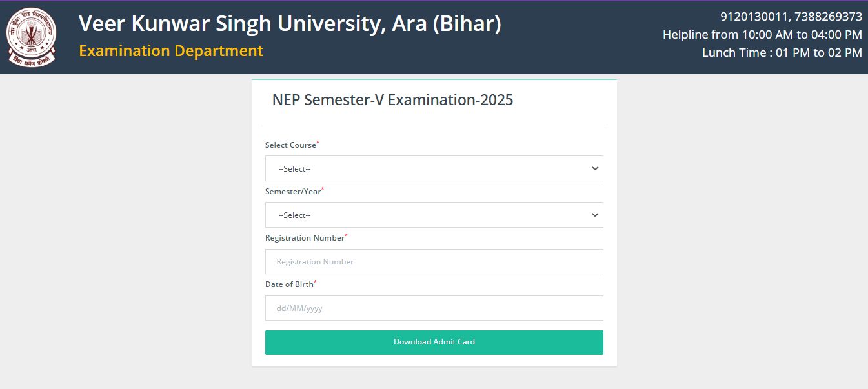Image resolution: width=868 pixels, height=389 pixels.
Task: Click the Date of Birth label
Action: (288, 284)
